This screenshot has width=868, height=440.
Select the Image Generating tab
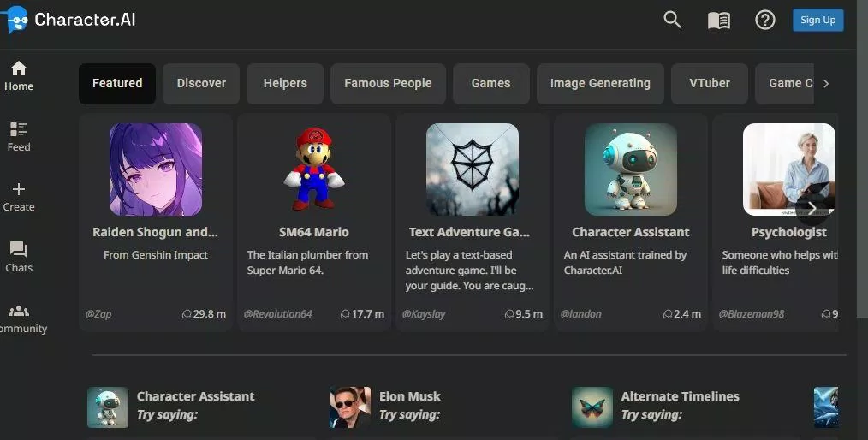(x=599, y=83)
